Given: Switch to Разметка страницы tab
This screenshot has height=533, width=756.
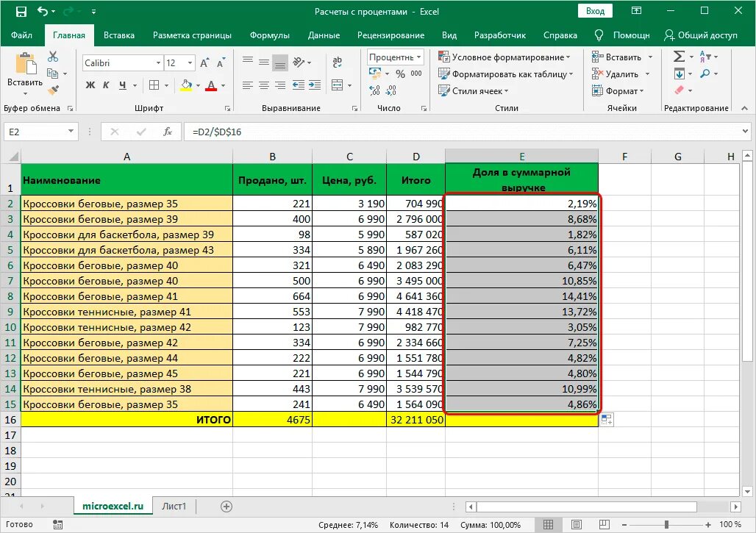Looking at the screenshot, I should pos(192,35).
